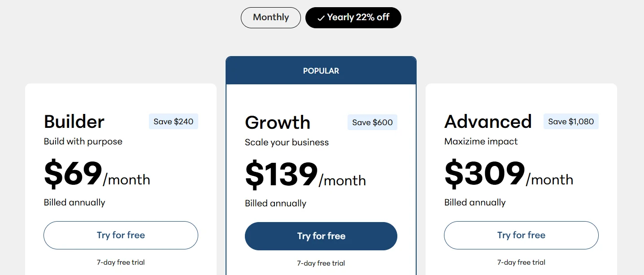Image resolution: width=644 pixels, height=275 pixels.
Task: Start the Builder plan free trial
Action: 121,235
